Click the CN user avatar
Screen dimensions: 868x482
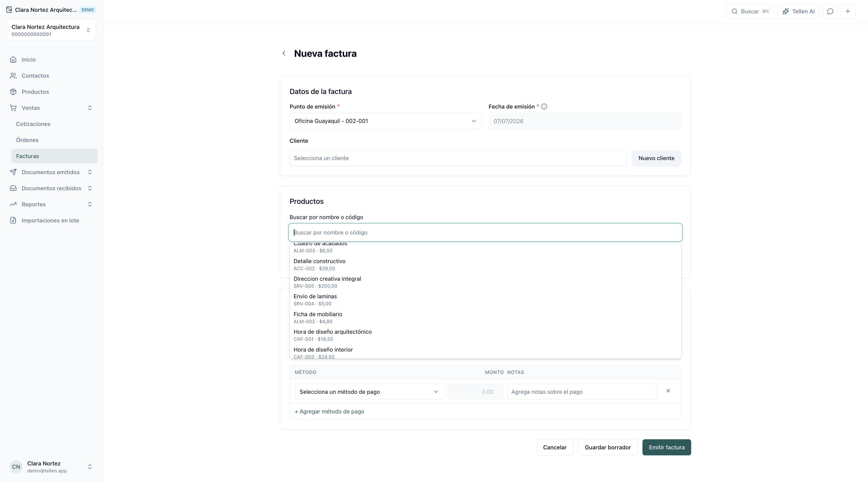pos(16,467)
